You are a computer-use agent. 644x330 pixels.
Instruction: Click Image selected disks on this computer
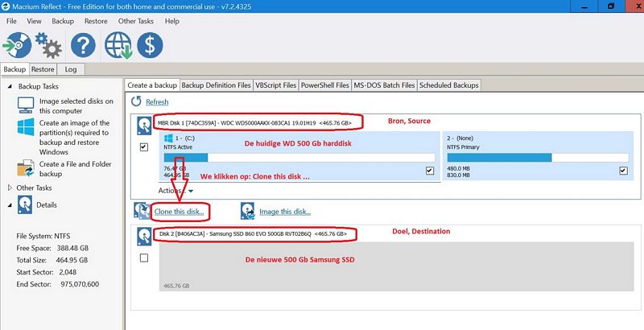[x=76, y=106]
